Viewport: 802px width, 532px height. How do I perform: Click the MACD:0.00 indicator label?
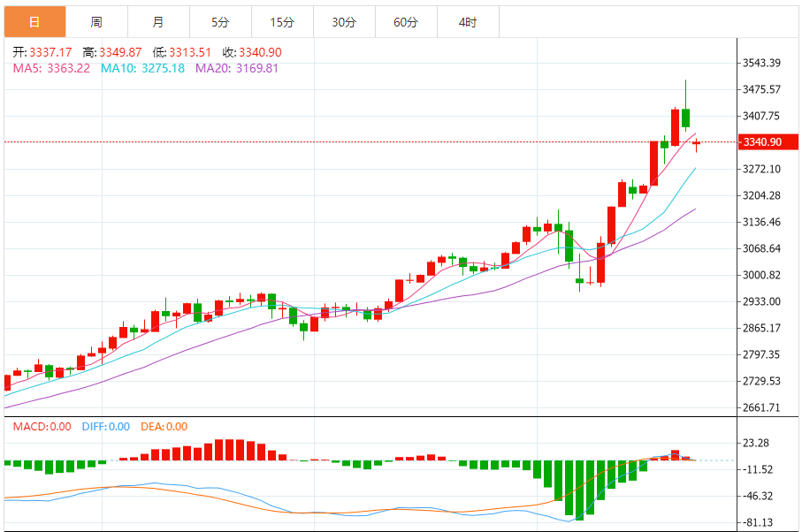pos(42,427)
